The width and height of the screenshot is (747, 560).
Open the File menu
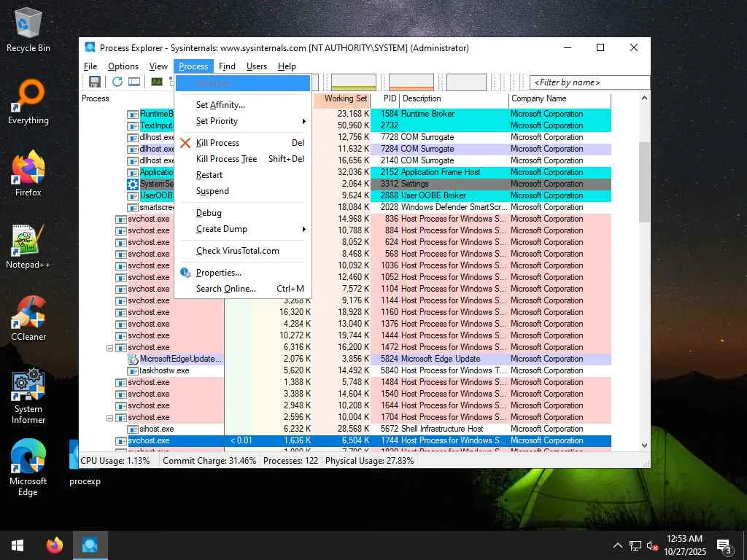[90, 66]
